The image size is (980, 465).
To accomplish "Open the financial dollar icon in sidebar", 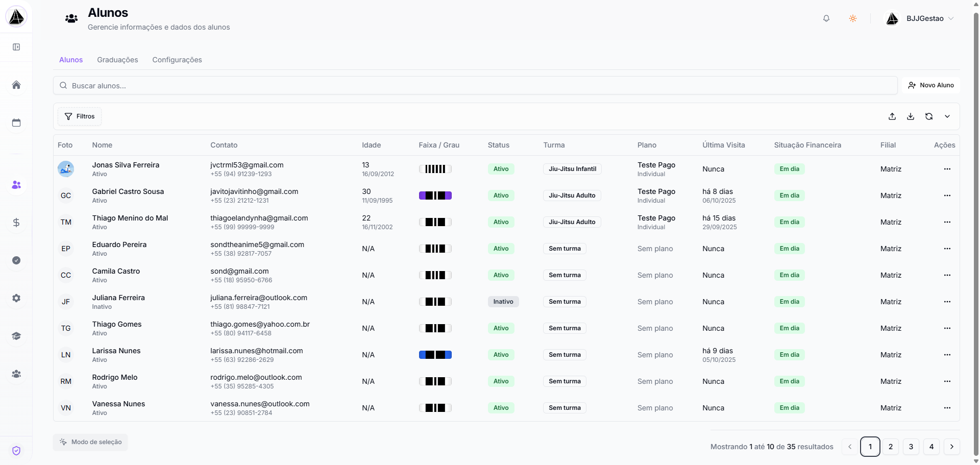I will [16, 223].
